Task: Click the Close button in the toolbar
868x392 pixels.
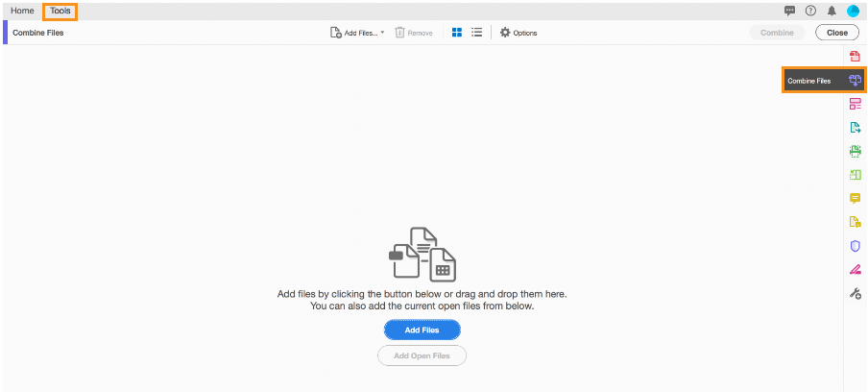Action: coord(837,33)
